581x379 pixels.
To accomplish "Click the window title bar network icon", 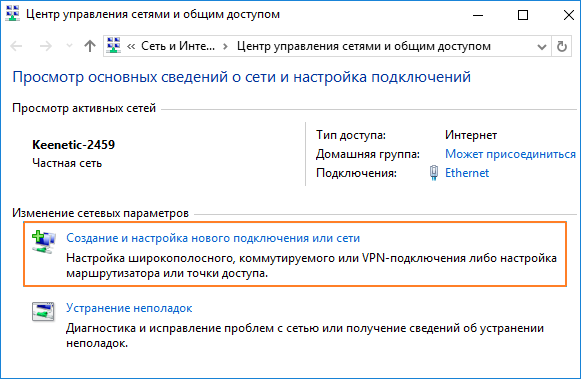I will (12, 14).
